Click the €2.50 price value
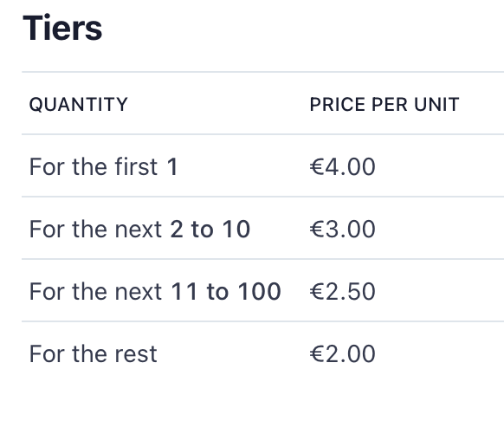The image size is (504, 421). pyautogui.click(x=342, y=291)
